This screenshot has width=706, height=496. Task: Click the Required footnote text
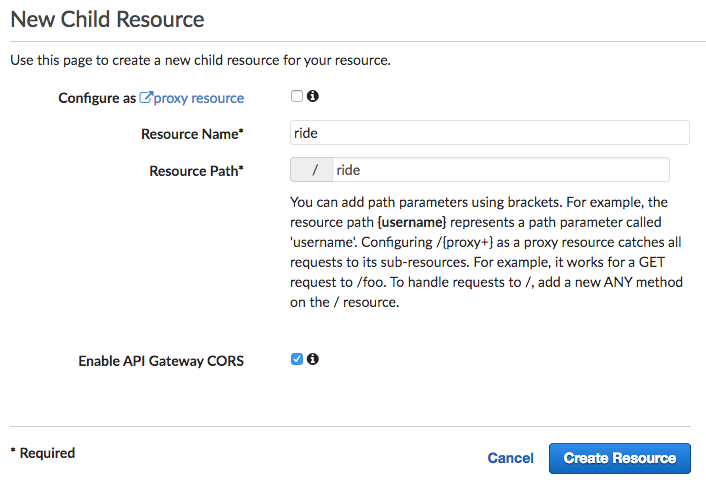(x=43, y=453)
